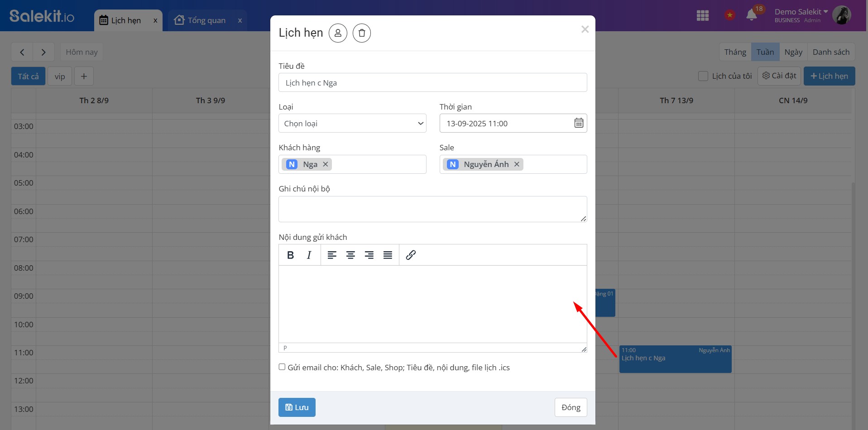Toggle italic formatting in the editor
This screenshot has height=430, width=868.
tap(309, 255)
